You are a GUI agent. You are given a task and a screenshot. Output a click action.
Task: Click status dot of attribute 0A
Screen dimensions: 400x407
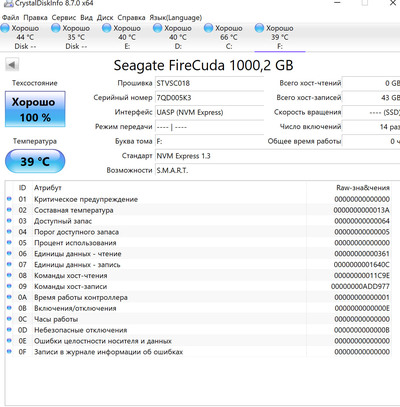point(9,297)
